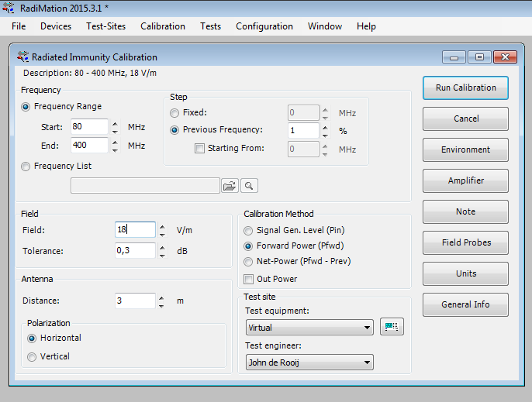Click the Tolerance input box
Viewport: 532px width, 402px height.
coord(135,251)
